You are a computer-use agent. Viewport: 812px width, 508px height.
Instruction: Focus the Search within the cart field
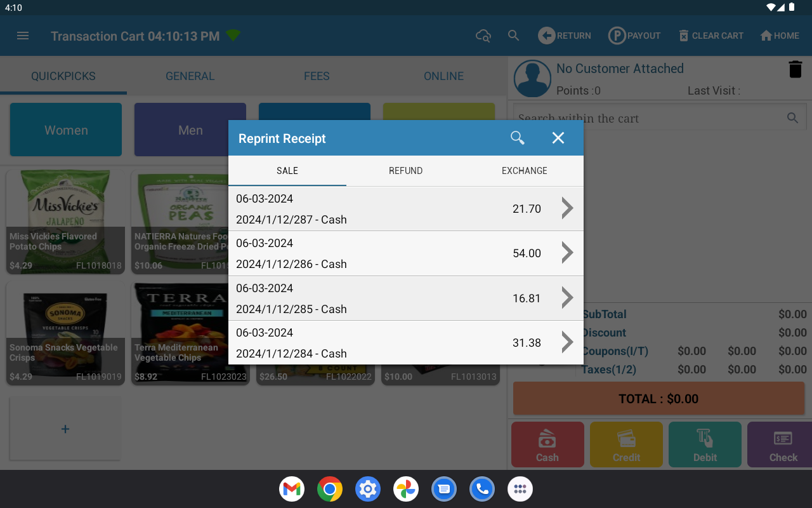point(660,118)
